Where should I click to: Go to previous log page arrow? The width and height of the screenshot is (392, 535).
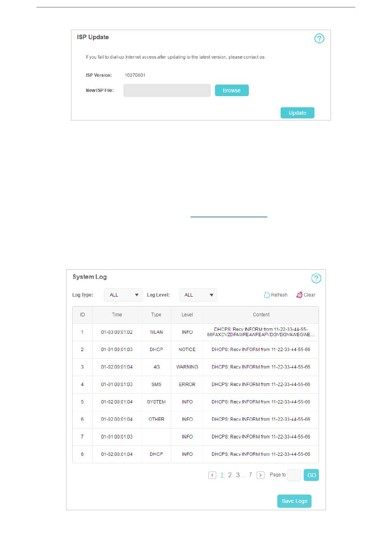point(213,475)
